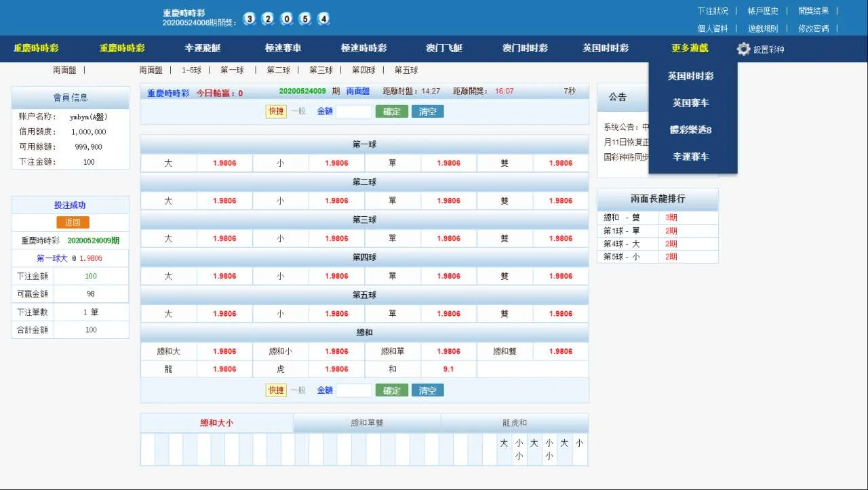Switch to 一般 mode in the top betting bar
Viewport: 868px width, 490px height.
pos(298,111)
